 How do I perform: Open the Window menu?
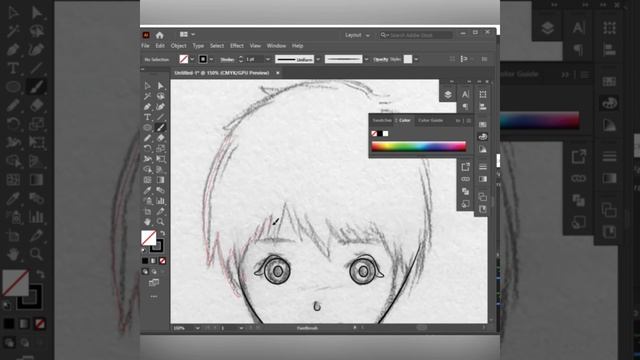(276, 46)
